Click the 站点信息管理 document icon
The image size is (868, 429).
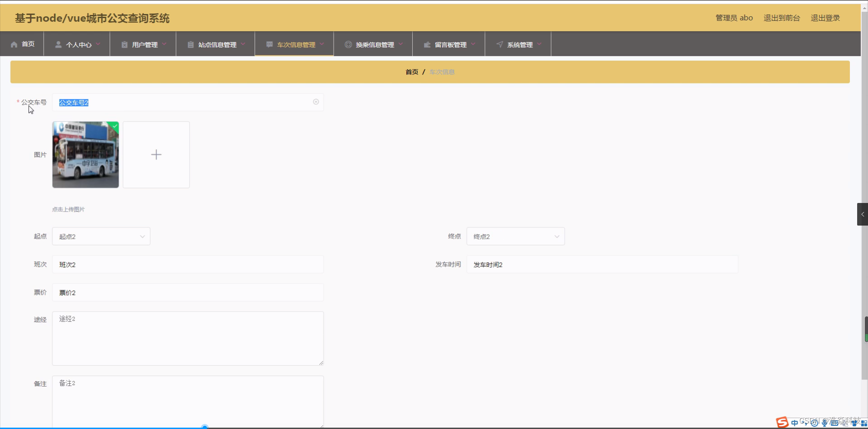190,44
